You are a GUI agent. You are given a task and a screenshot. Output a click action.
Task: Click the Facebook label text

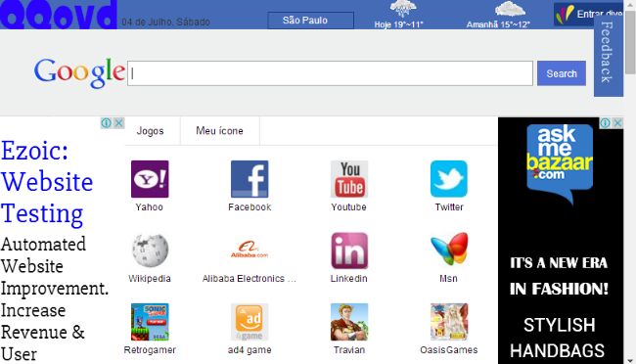pos(250,207)
